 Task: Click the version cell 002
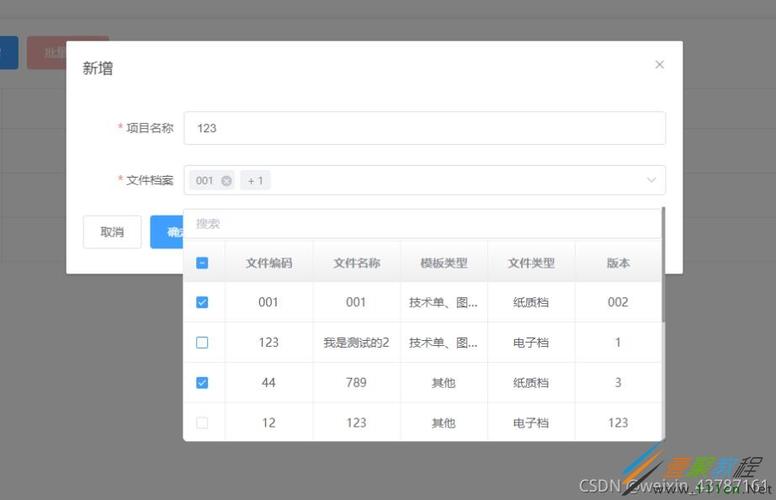click(618, 302)
